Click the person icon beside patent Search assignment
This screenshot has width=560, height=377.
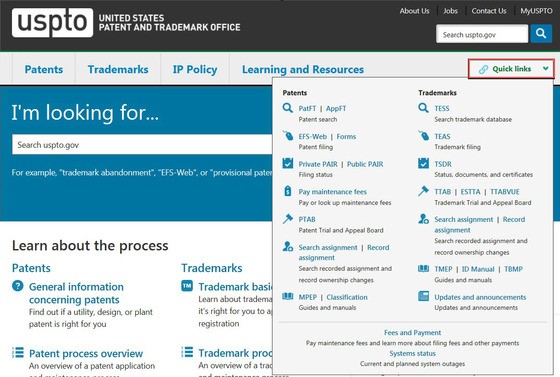pos(288,246)
